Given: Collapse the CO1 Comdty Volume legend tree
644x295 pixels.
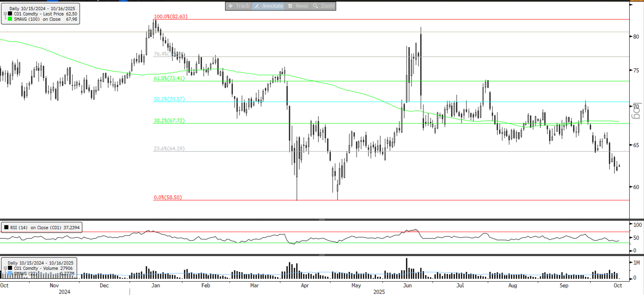Looking at the screenshot, I should (x=5, y=268).
